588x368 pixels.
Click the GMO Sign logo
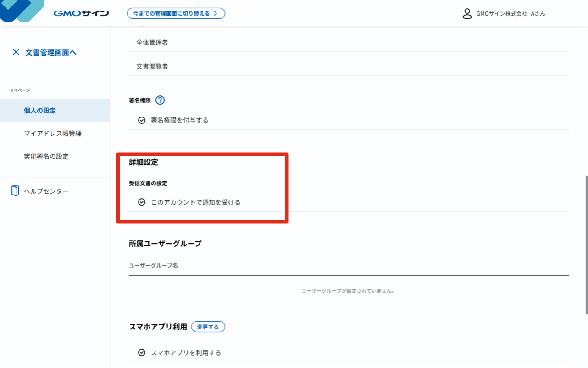(x=81, y=13)
